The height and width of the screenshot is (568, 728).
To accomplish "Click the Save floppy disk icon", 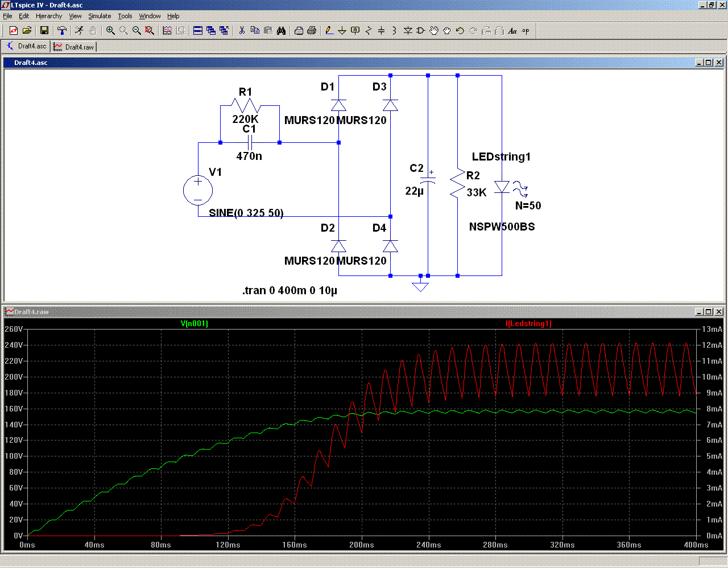I will [44, 31].
